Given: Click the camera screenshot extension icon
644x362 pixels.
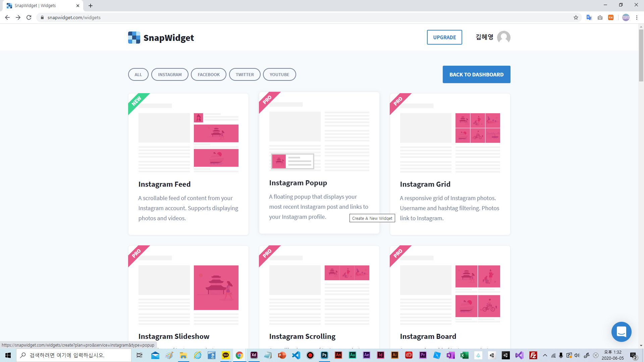Looking at the screenshot, I should click(600, 17).
